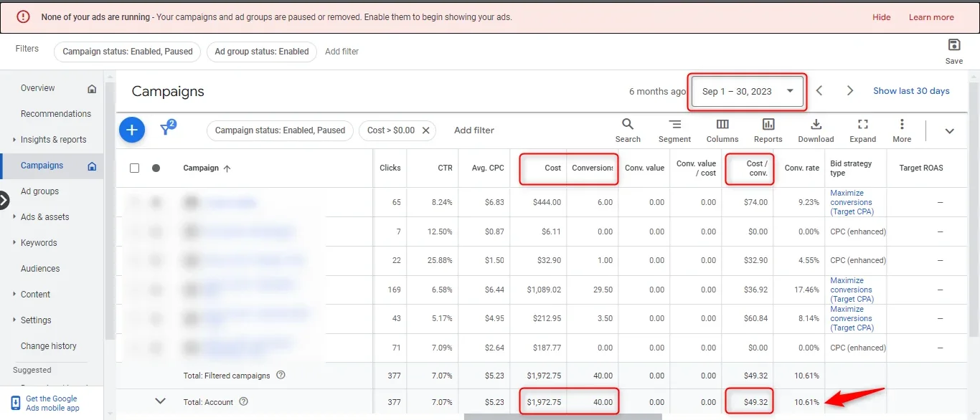Open Audiences page
Screen dimensions: 980x420
40,269
